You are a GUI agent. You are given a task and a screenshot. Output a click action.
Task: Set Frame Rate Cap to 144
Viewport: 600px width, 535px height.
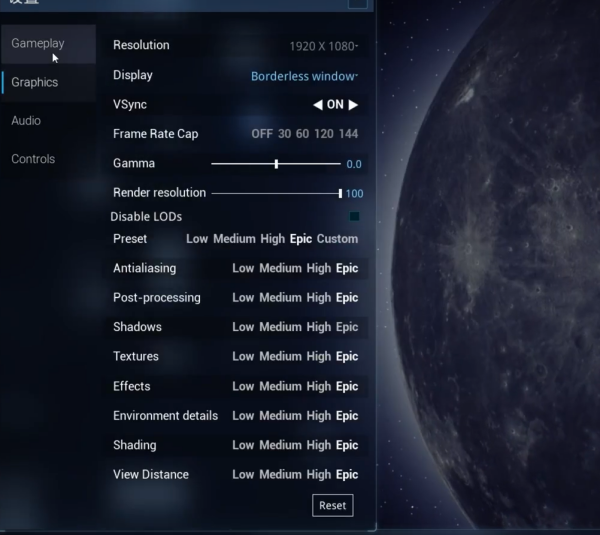[349, 134]
